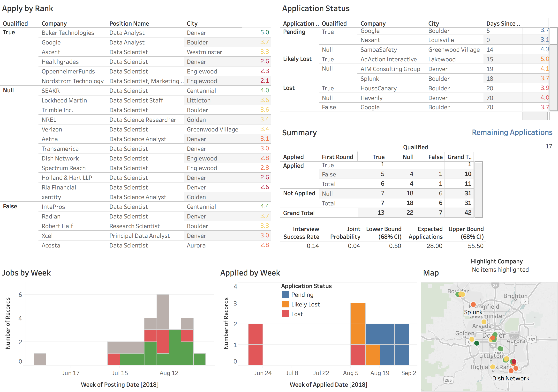The width and height of the screenshot is (558, 392).
Task: Click the Grand Total row label
Action: (x=299, y=213)
